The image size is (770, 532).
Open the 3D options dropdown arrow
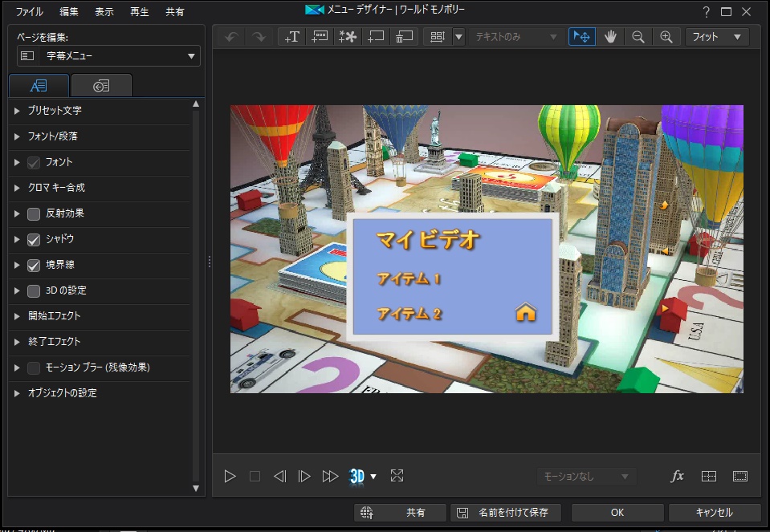(373, 476)
